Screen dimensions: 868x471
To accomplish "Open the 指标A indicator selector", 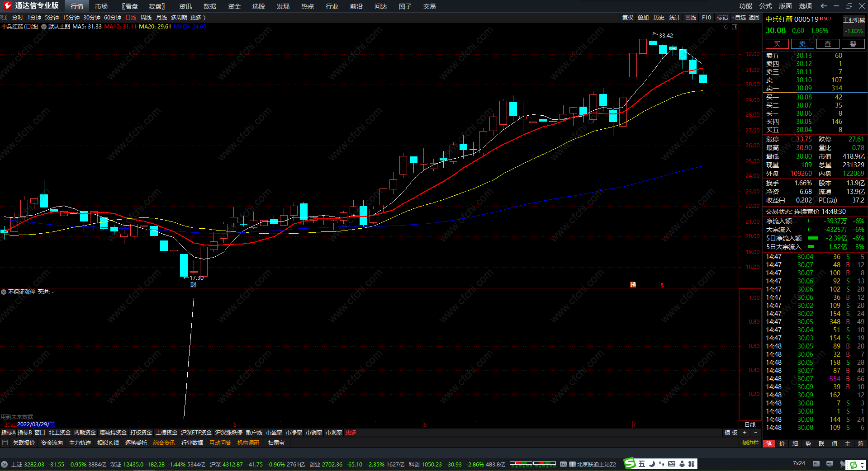I will point(9,433).
